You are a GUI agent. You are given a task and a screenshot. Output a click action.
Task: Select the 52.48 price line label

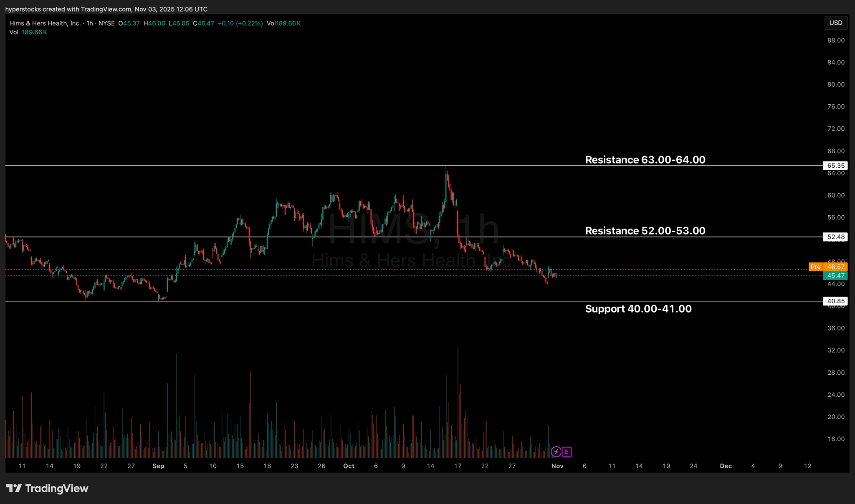click(836, 237)
